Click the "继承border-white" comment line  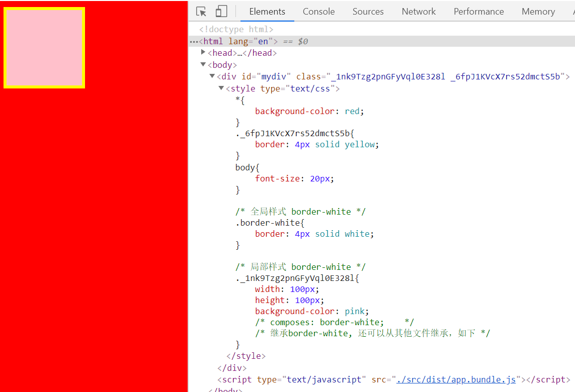[x=372, y=333]
